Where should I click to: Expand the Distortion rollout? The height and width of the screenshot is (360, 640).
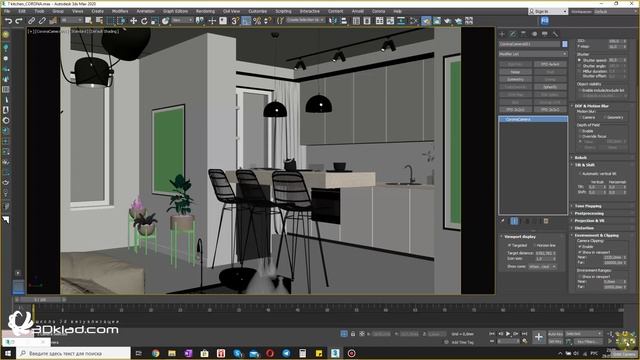pyautogui.click(x=584, y=228)
